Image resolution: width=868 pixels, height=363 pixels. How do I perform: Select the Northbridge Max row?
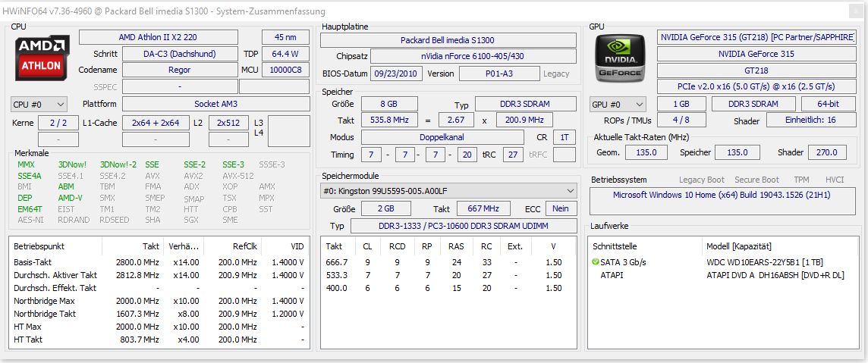click(159, 301)
